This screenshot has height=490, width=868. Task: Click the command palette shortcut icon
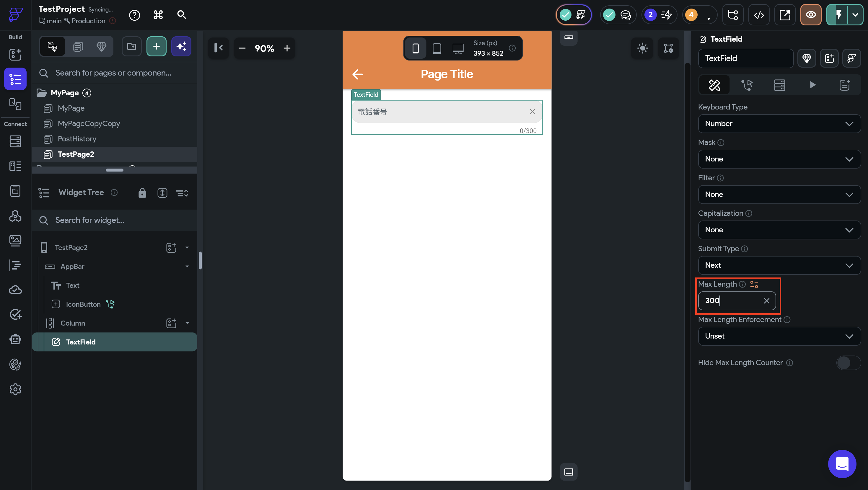click(158, 15)
